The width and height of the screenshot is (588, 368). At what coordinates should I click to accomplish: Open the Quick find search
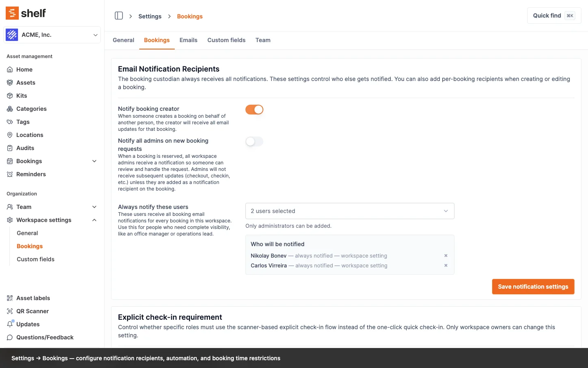tap(554, 16)
